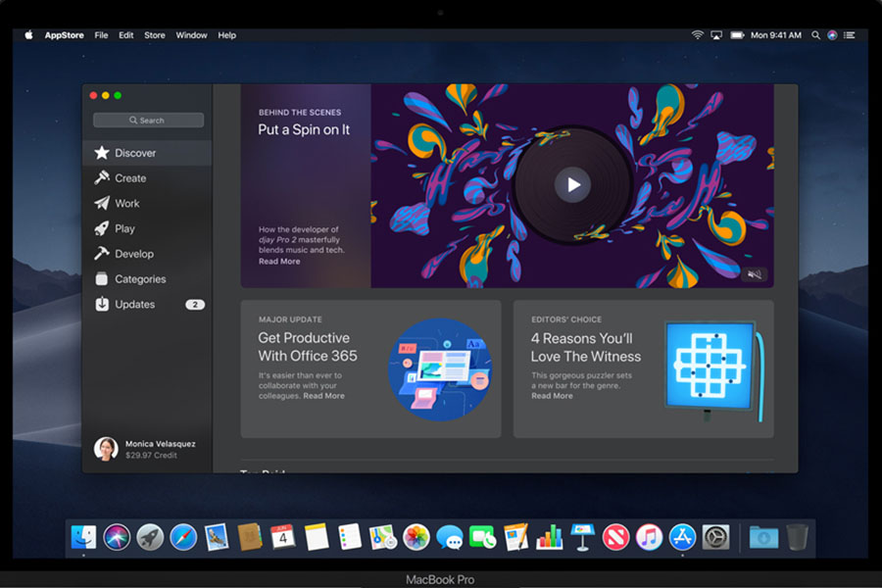Go to the Work section

click(147, 204)
